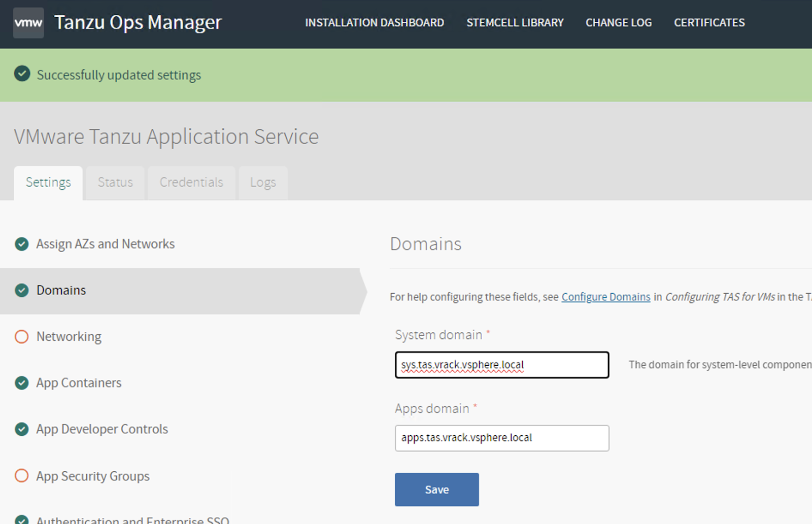Click the success checkmark icon in green banner
The height and width of the screenshot is (524, 812).
(22, 74)
